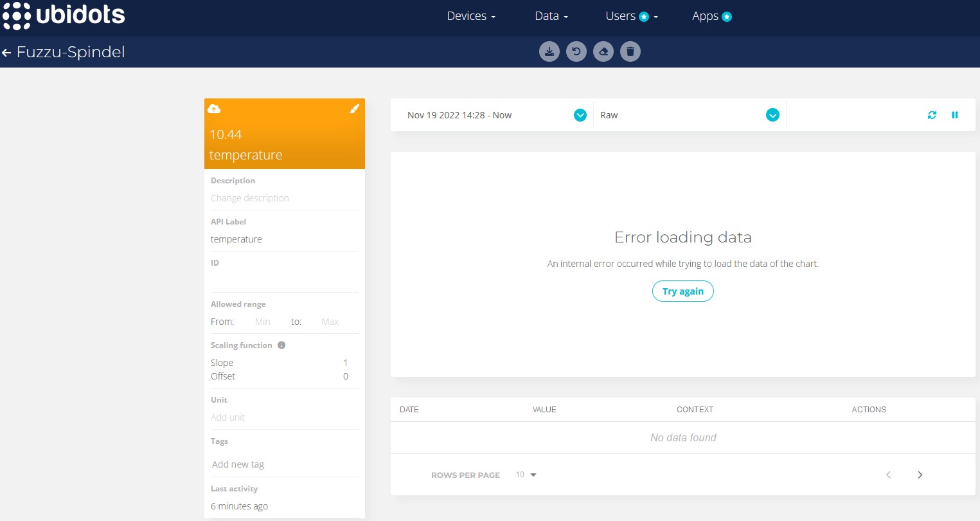
Task: Click the circular undo arrow restore icon
Action: [576, 51]
